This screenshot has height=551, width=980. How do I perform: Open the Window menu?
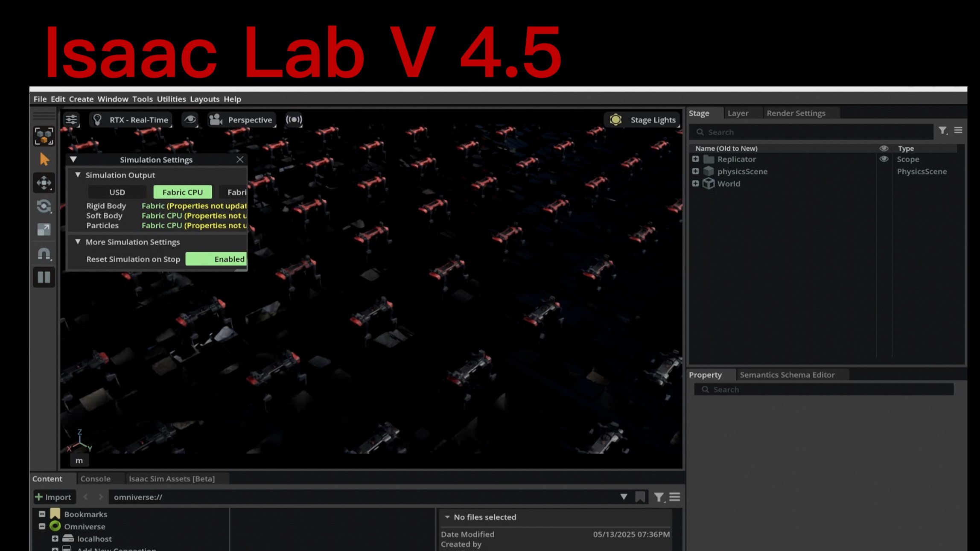(x=113, y=99)
